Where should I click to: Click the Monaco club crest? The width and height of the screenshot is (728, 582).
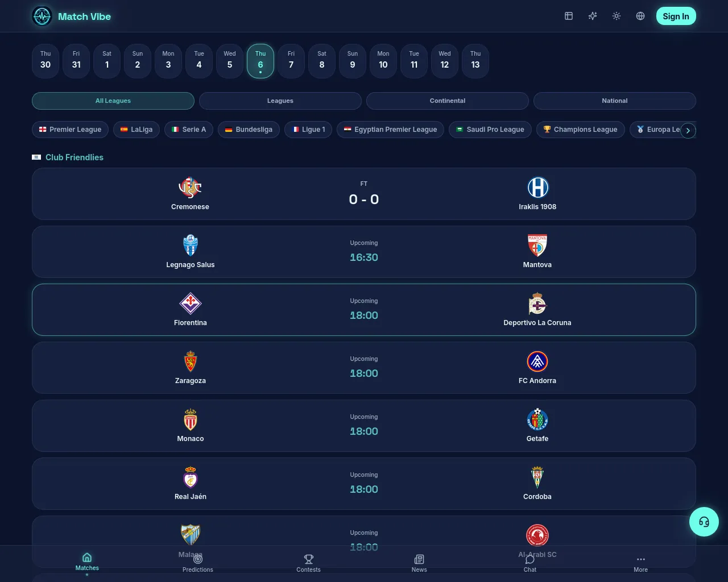tap(190, 419)
